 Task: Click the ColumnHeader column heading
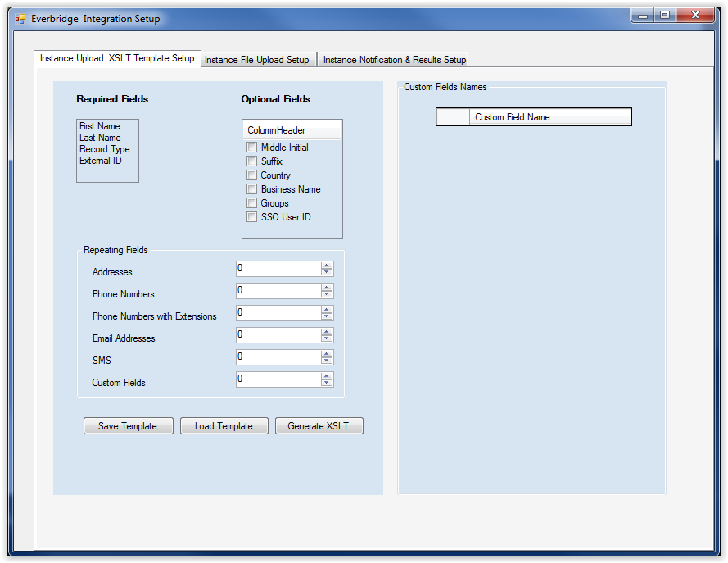pyautogui.click(x=292, y=130)
